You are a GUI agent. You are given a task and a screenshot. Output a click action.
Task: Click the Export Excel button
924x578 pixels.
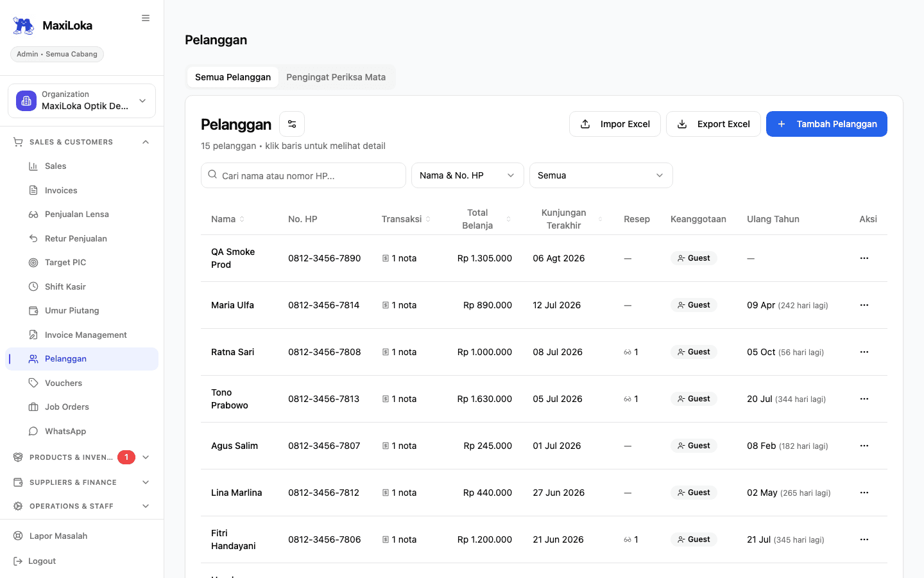714,124
